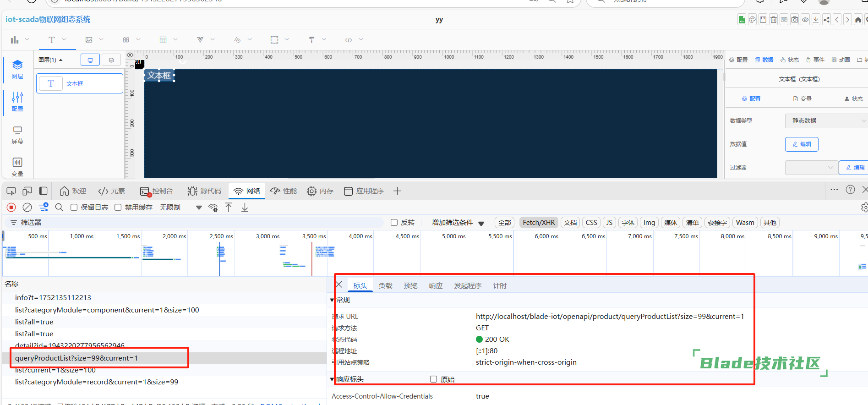Viewport: 868px width, 405px height.
Task: Open the network search magnifier
Action: click(59, 208)
